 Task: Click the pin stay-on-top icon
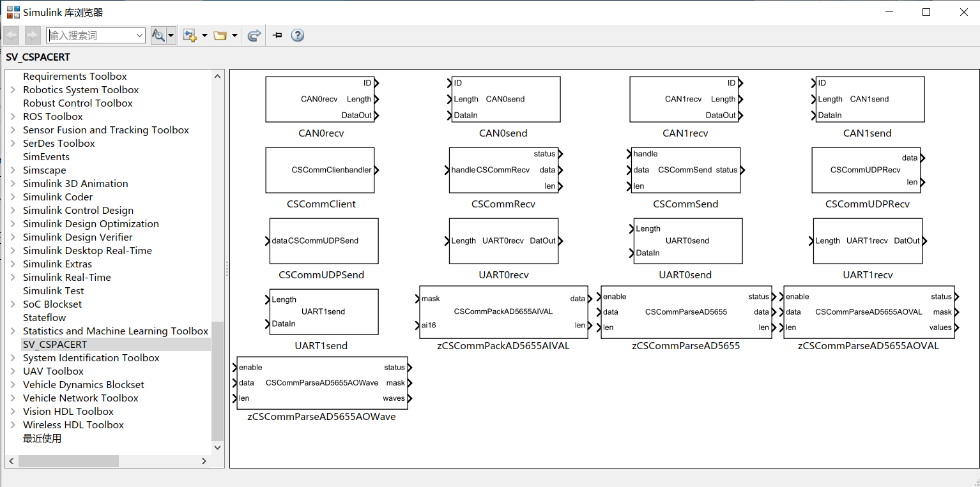tap(277, 35)
